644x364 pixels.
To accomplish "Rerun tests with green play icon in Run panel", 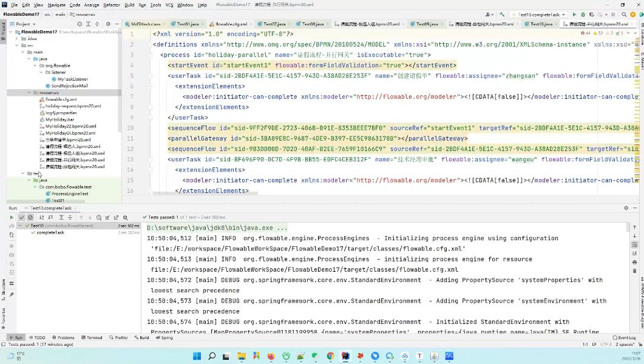I will (x=12, y=218).
